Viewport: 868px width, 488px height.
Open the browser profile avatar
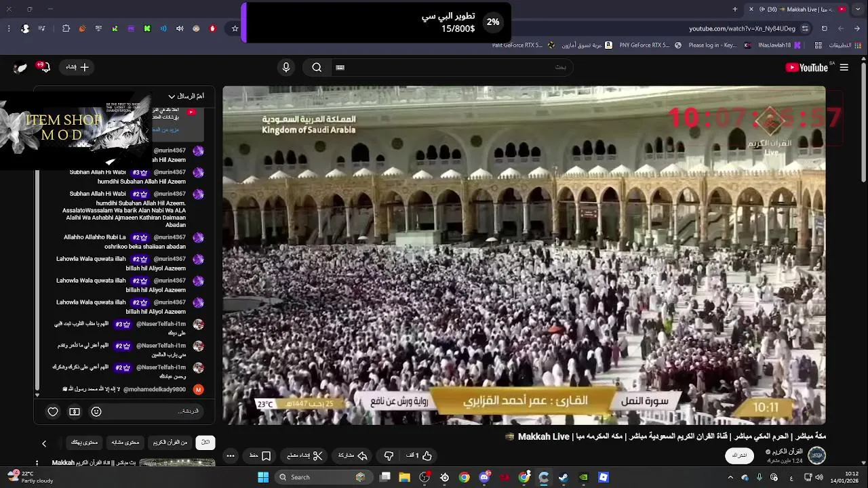click(25, 28)
